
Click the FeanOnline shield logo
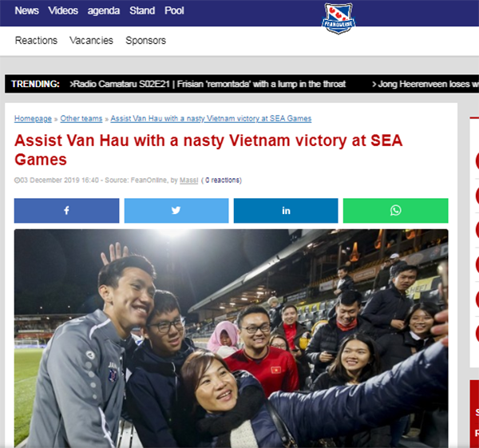click(338, 18)
